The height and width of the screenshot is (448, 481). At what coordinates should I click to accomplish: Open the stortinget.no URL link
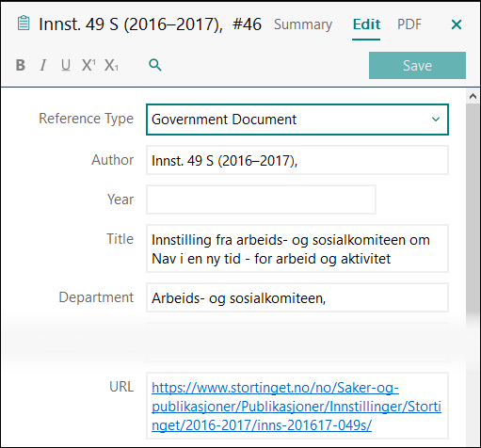coord(297,407)
